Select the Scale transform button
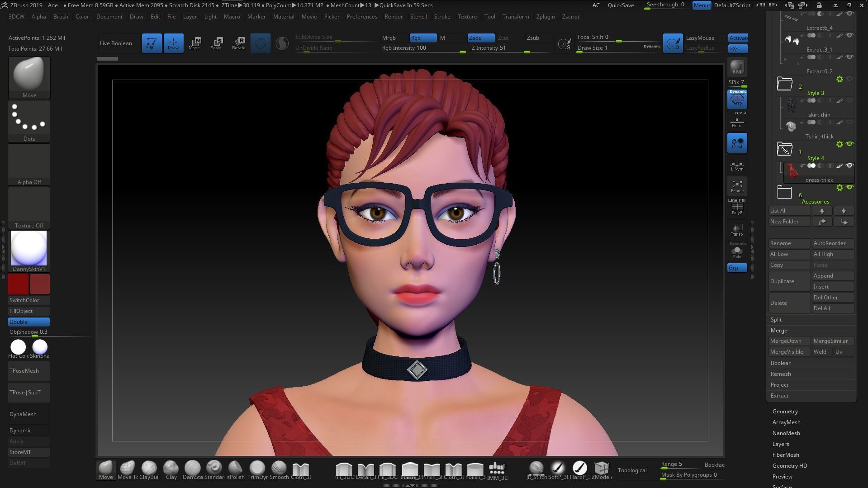This screenshot has height=488, width=868. click(x=216, y=43)
